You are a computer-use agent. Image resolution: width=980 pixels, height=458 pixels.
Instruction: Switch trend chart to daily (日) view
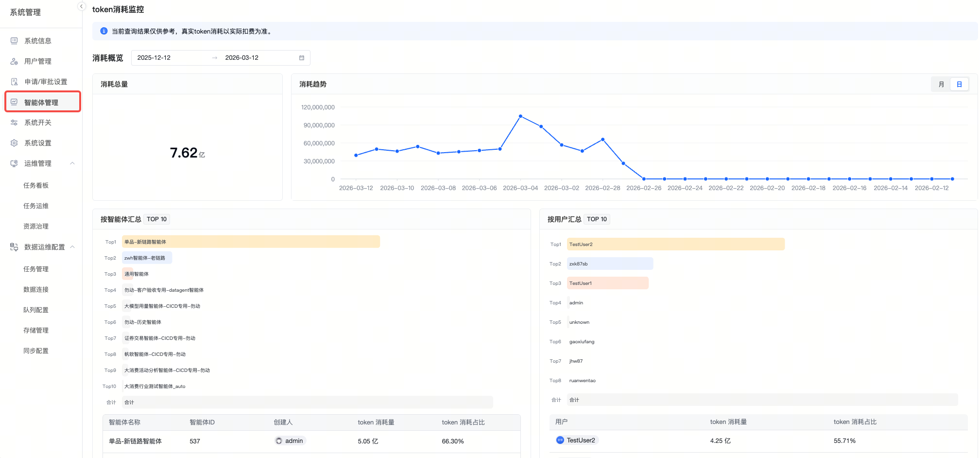[x=959, y=84]
